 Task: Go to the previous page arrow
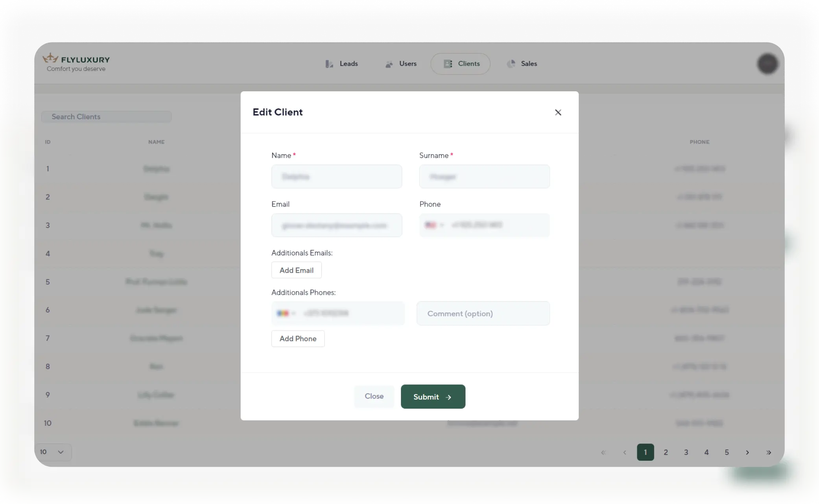coord(625,452)
